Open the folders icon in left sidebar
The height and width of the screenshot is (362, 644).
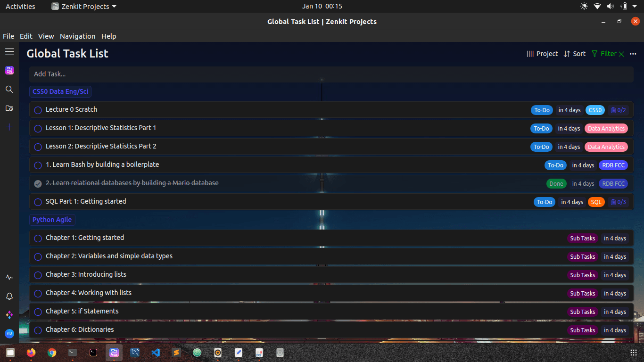9,108
